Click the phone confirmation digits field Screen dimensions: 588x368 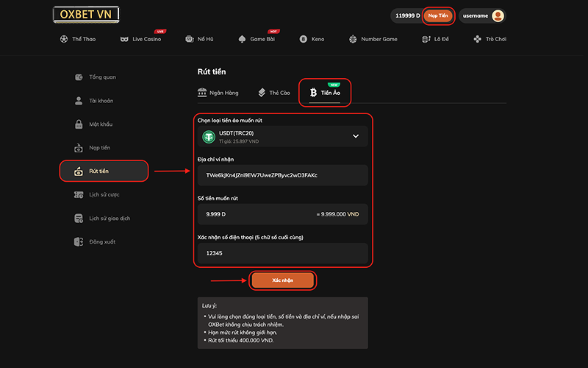(283, 253)
